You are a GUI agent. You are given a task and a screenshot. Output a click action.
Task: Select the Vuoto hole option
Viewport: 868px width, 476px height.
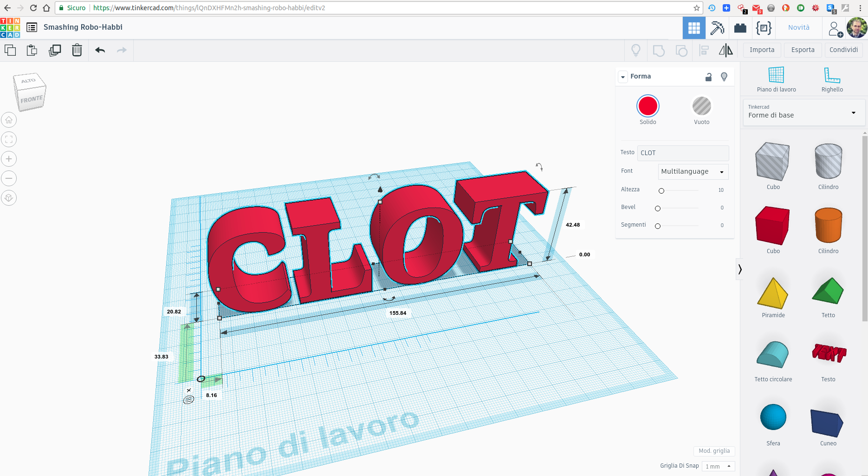click(701, 106)
